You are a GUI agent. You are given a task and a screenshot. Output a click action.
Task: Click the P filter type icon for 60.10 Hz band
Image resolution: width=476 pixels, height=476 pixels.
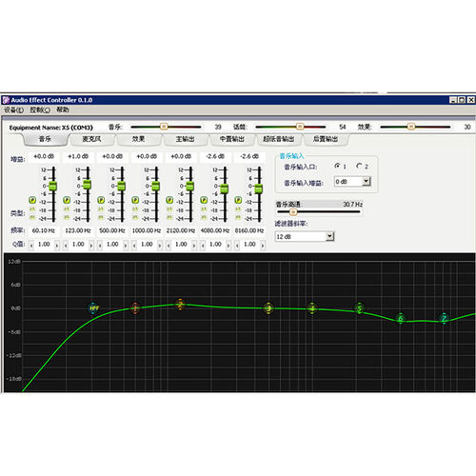(x=32, y=200)
